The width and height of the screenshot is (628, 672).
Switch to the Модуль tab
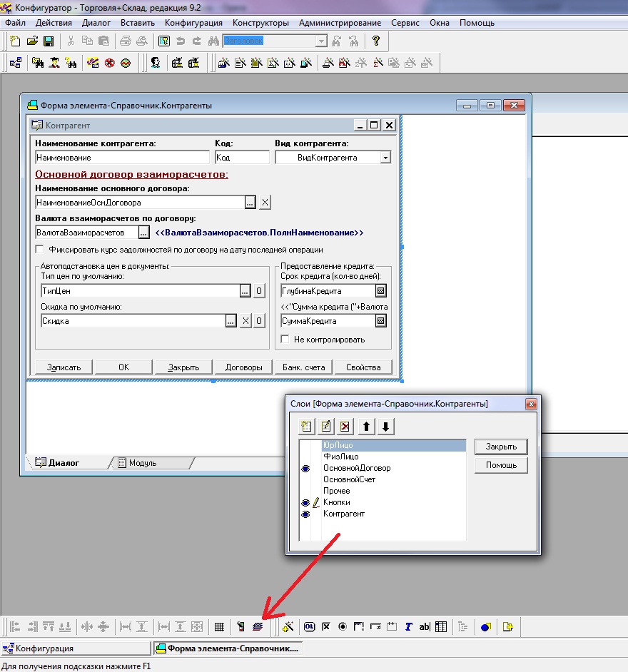(143, 463)
